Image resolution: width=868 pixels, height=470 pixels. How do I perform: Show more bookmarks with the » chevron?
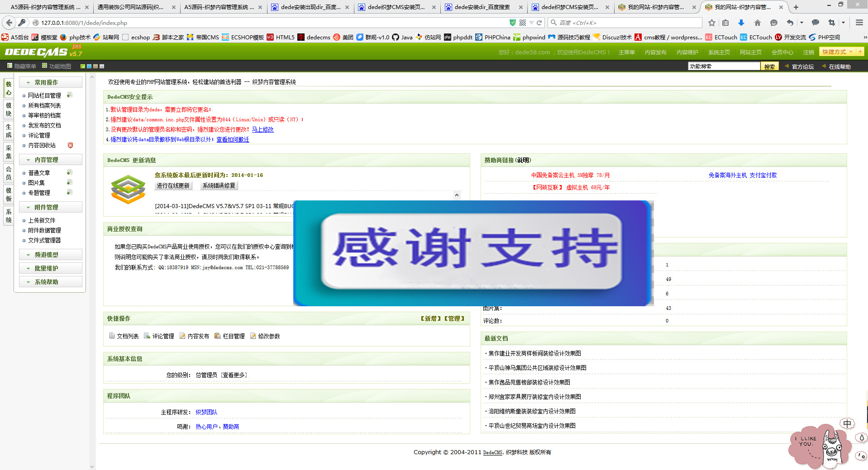(x=865, y=38)
